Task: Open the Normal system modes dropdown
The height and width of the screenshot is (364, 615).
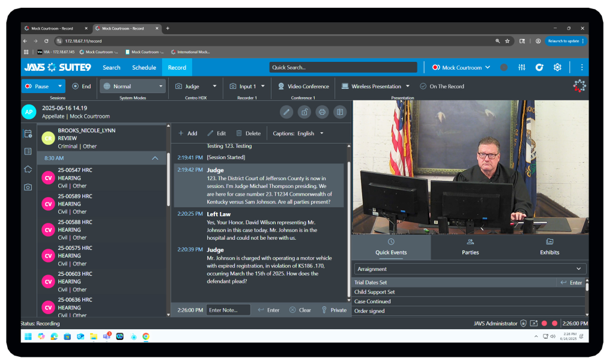Action: point(132,86)
